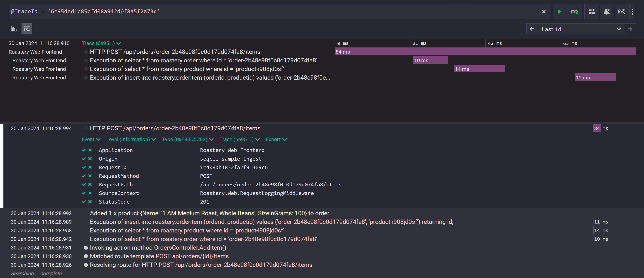Image resolution: width=644 pixels, height=278 pixels.
Task: Click span 'select * from roastery.product' in trace tree
Action: point(187,69)
